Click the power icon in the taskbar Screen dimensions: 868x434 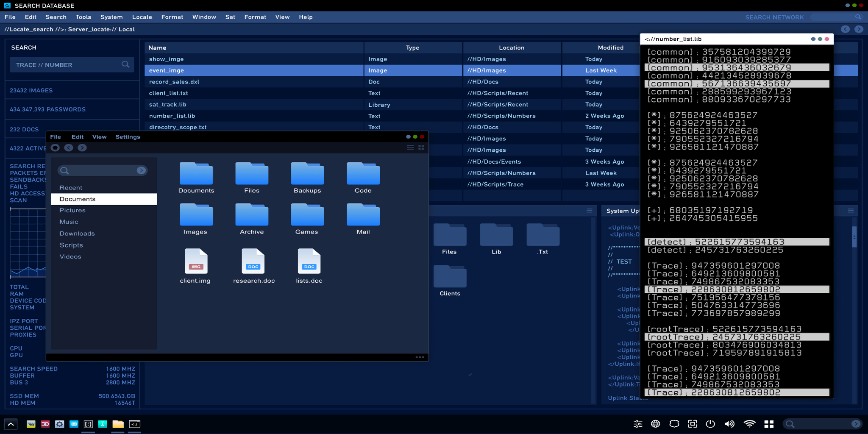[711, 424]
